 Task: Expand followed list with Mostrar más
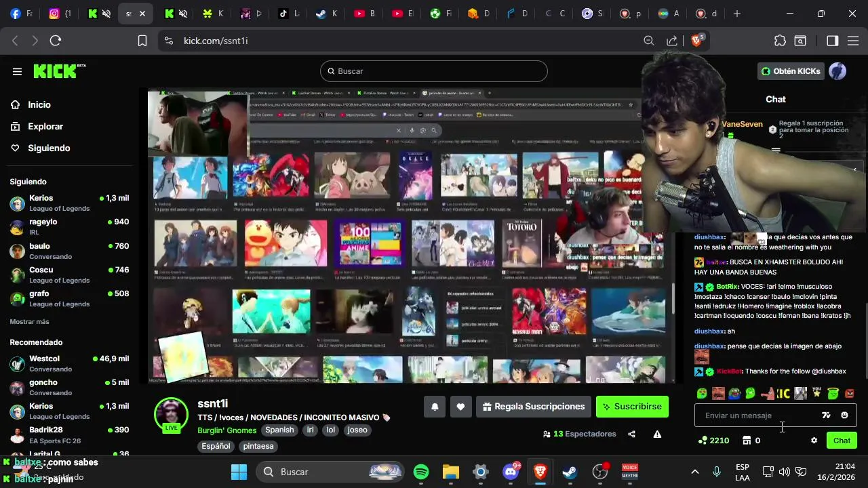(29, 322)
